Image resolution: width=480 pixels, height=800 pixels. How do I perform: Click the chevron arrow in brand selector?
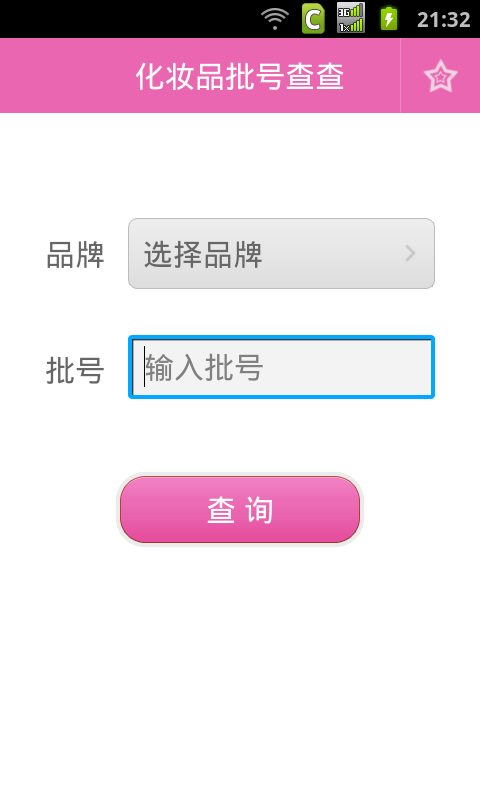pos(410,253)
